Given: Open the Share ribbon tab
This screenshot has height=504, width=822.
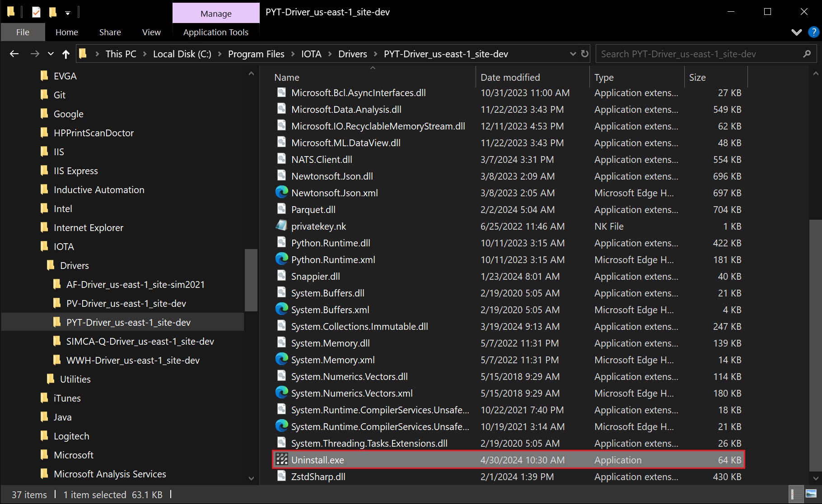Looking at the screenshot, I should pyautogui.click(x=110, y=32).
